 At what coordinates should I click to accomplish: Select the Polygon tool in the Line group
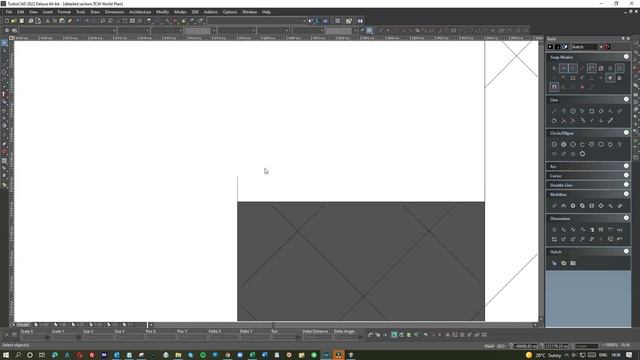pos(573,111)
